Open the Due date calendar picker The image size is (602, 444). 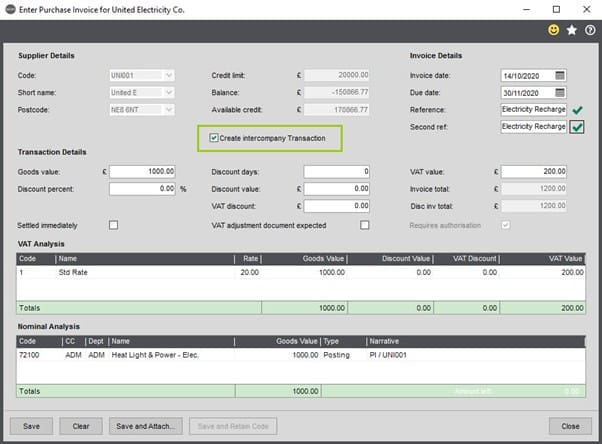tap(560, 93)
